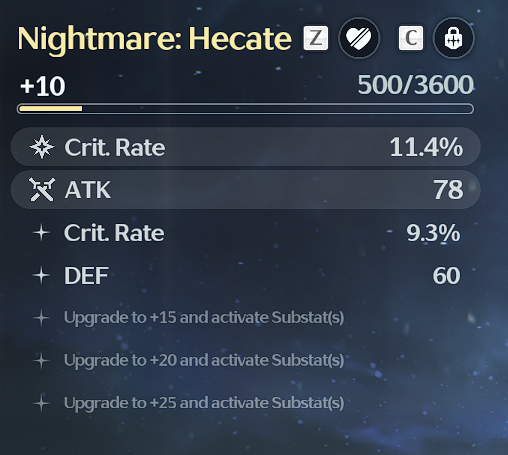Click Upgrade to +15 substat text
This screenshot has height=455, width=508.
204,318
